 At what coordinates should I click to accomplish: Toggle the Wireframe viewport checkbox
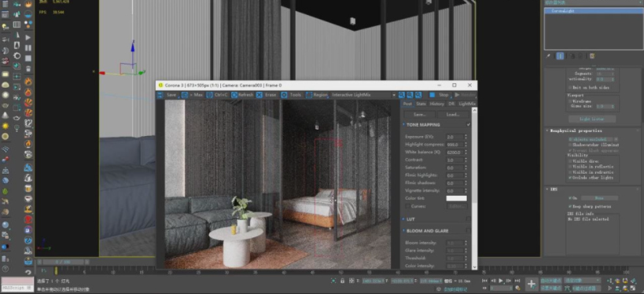pyautogui.click(x=569, y=101)
